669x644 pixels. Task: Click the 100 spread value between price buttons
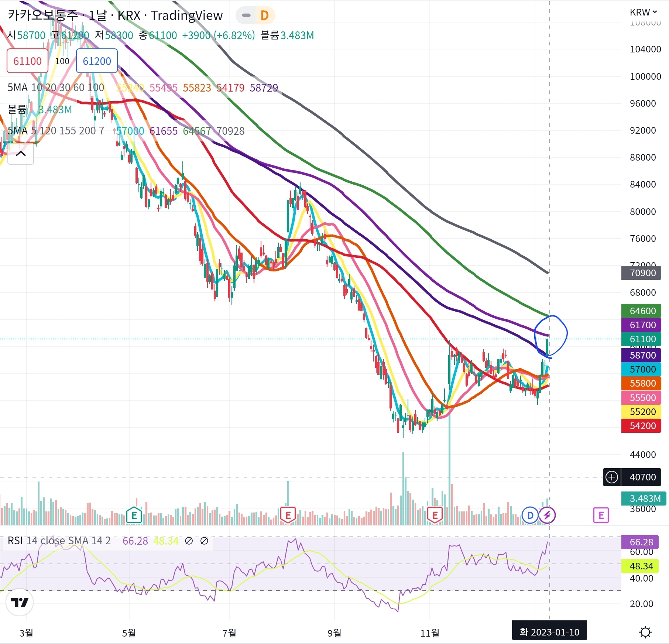click(62, 61)
